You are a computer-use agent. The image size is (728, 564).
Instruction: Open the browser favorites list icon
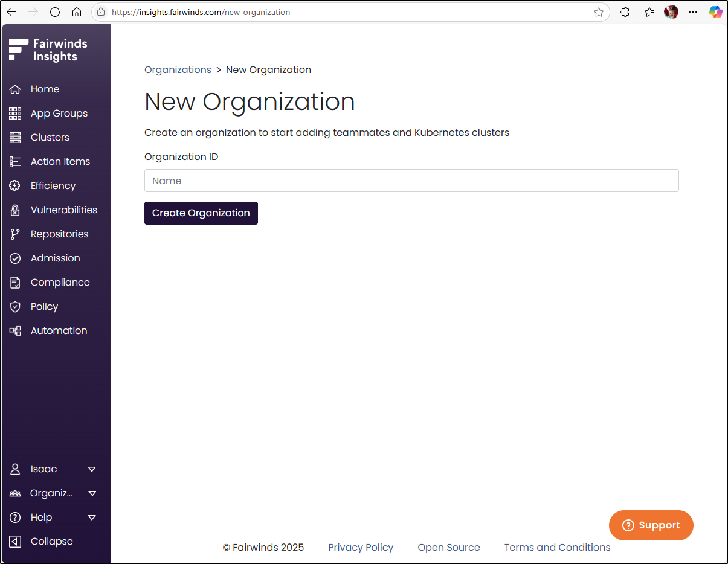pyautogui.click(x=649, y=12)
